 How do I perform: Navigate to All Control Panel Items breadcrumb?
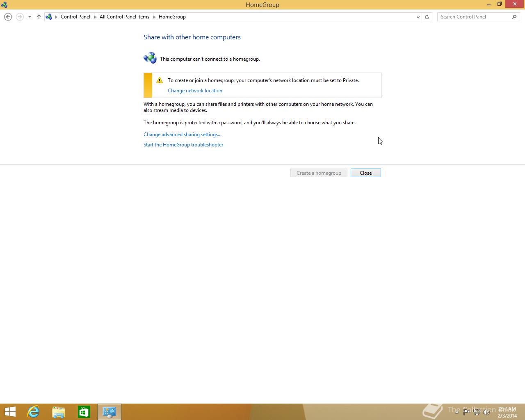pyautogui.click(x=124, y=17)
